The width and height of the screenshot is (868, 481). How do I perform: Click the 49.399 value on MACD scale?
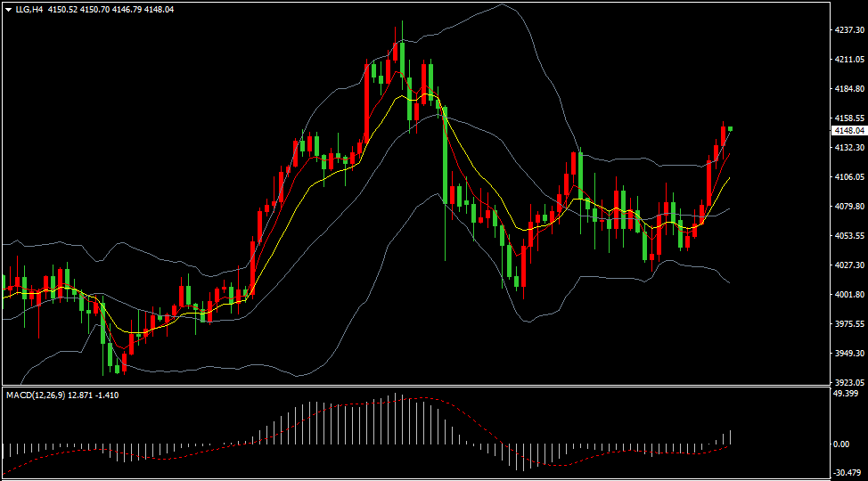(x=845, y=393)
